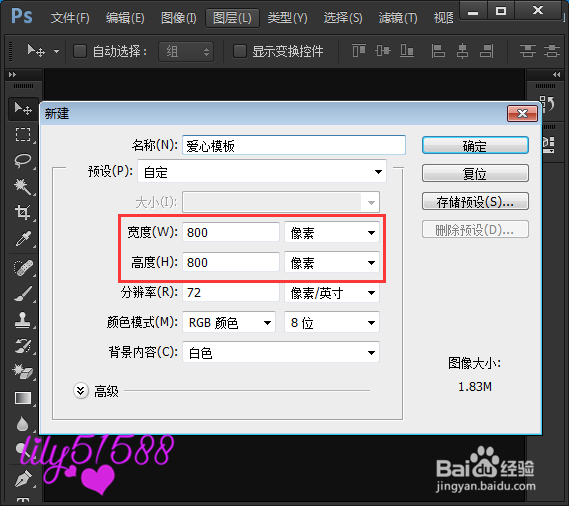
Task: Open the 文件(F) menu
Action: pyautogui.click(x=70, y=18)
